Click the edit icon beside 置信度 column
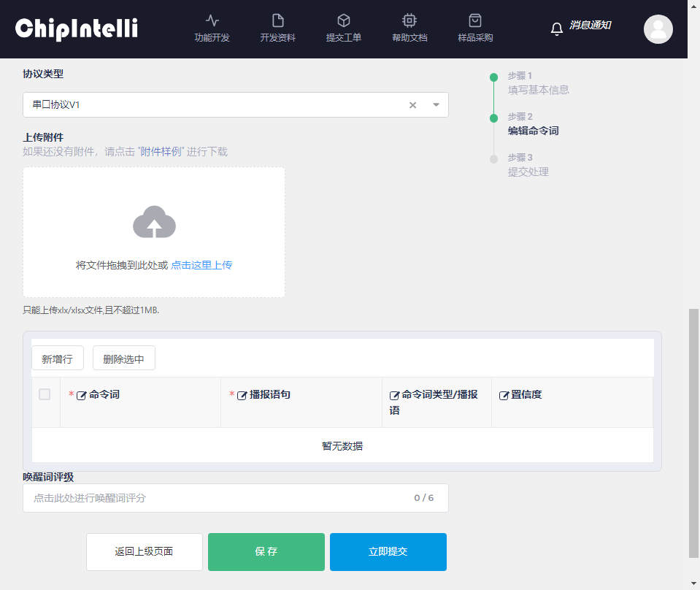Screen dimensions: 700x590 pos(504,395)
